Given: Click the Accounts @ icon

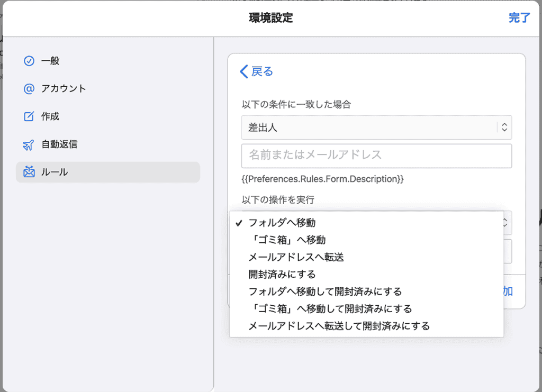Looking at the screenshot, I should [29, 89].
